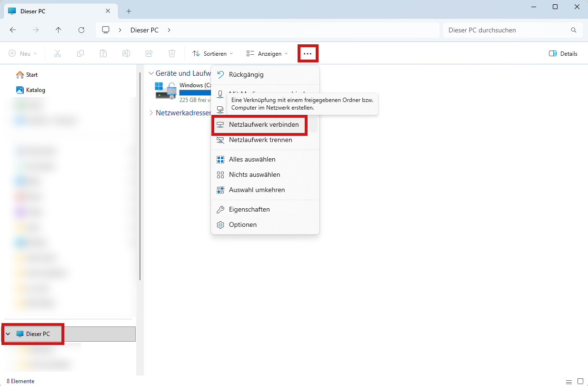Click the Back navigation arrow
Viewport: 588px width, 386px height.
tap(13, 30)
